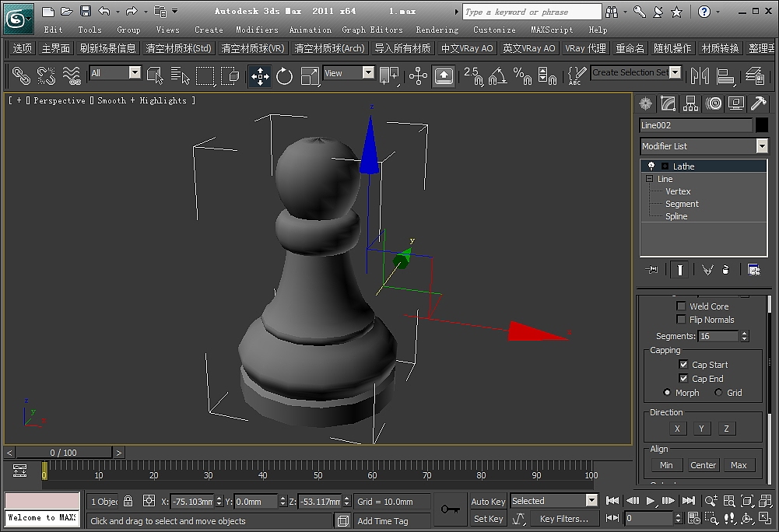Toggle Auto Key mode
Viewport: 779px width, 532px height.
click(x=488, y=501)
